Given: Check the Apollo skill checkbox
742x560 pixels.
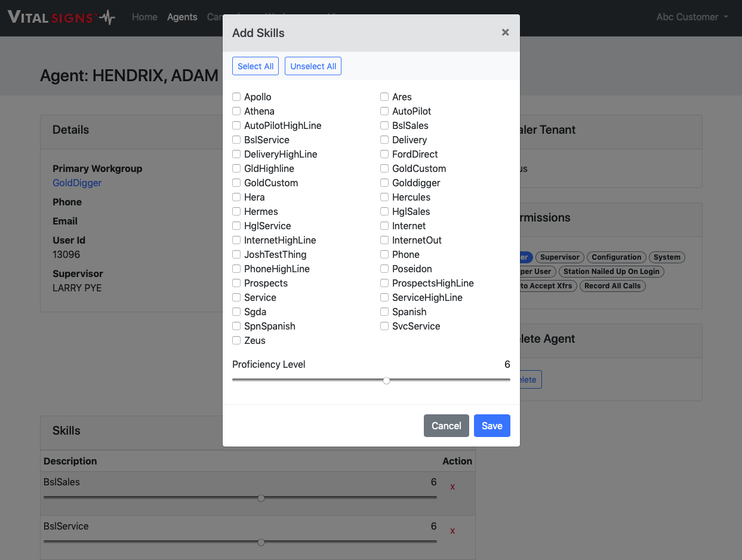Looking at the screenshot, I should pyautogui.click(x=236, y=97).
